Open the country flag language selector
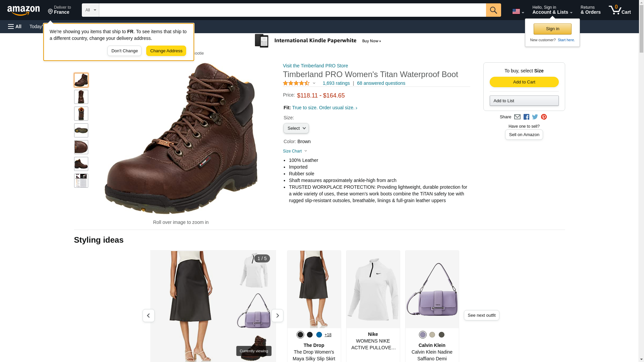644x362 pixels. pos(518,11)
